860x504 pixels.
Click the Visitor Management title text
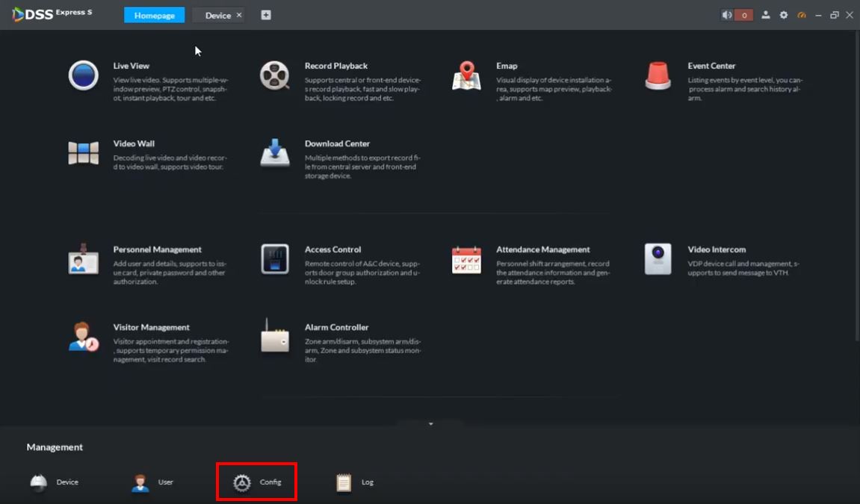pos(152,327)
